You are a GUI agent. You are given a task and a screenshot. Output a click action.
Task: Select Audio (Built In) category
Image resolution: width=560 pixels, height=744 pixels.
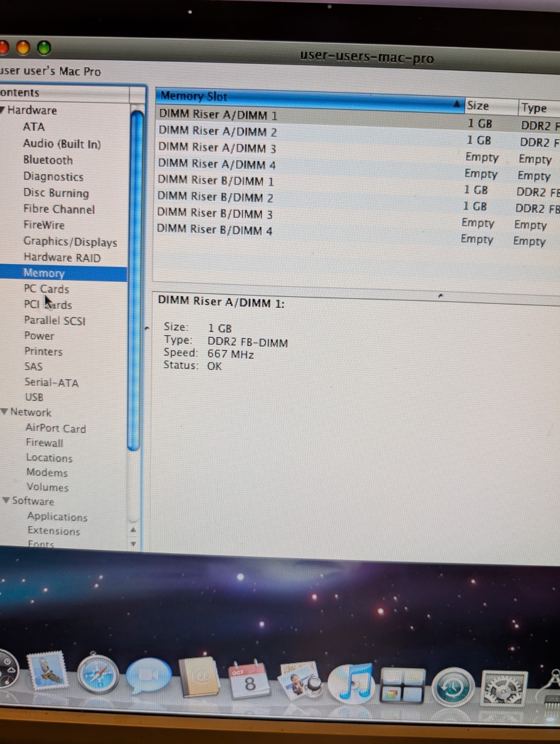click(x=62, y=144)
